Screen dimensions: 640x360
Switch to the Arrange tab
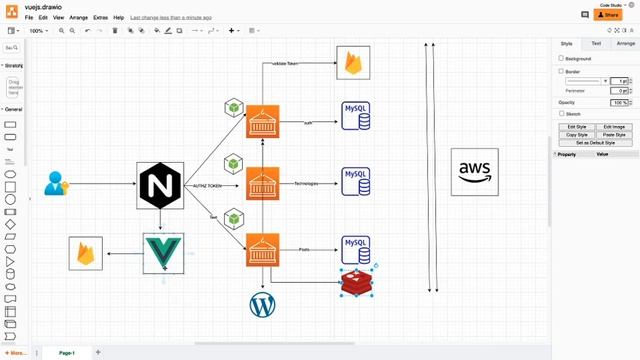point(625,43)
